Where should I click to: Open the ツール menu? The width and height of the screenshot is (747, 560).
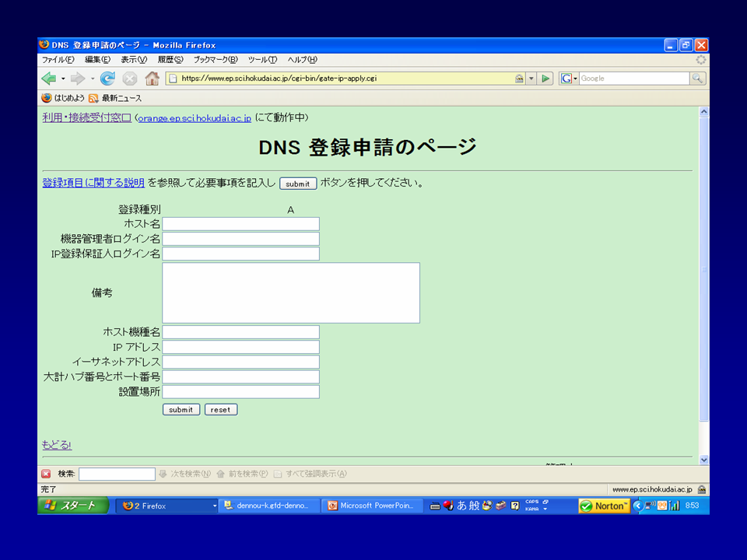[262, 60]
